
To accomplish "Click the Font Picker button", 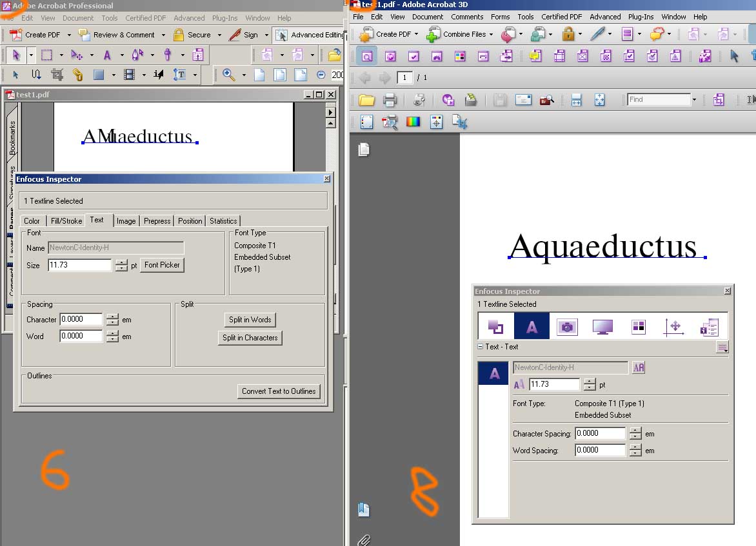I will 162,265.
